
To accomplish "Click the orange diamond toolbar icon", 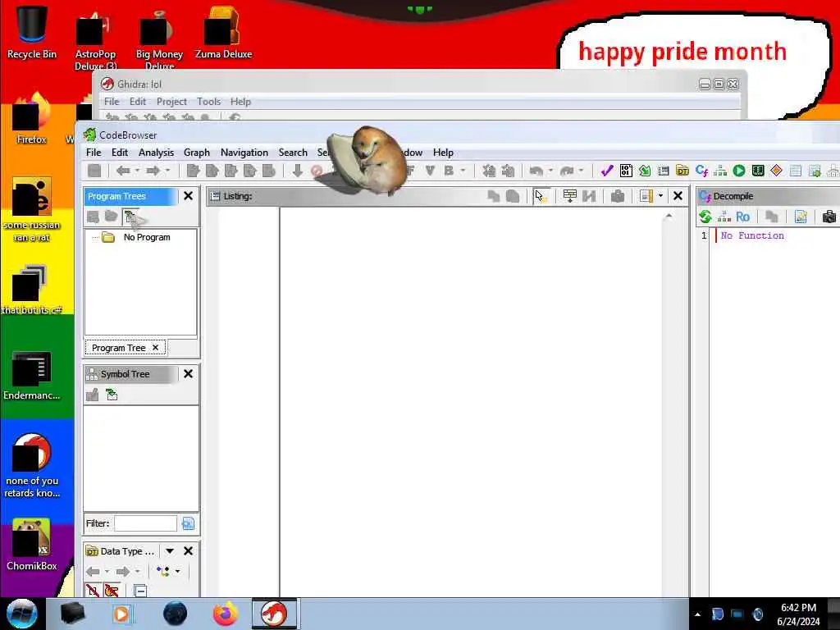I will click(x=776, y=171).
